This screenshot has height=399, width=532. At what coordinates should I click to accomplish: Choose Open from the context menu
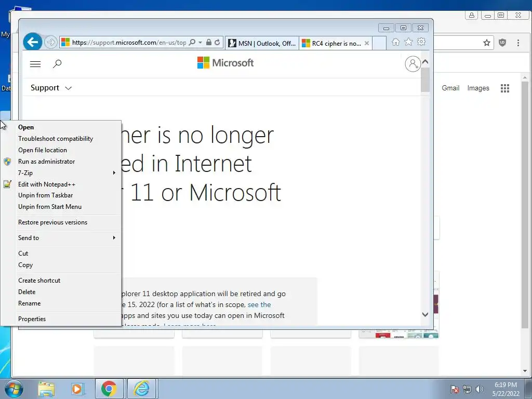[x=61, y=127]
